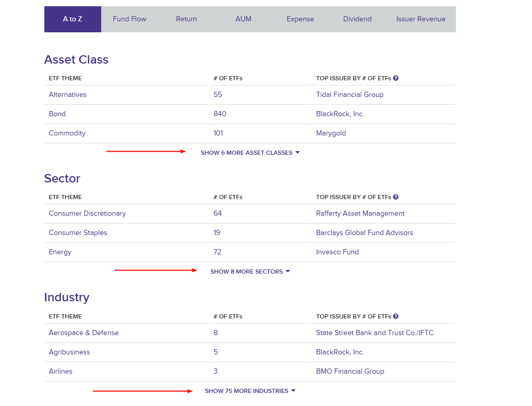
Task: Click the 840 ETF count for Bond
Action: point(220,114)
